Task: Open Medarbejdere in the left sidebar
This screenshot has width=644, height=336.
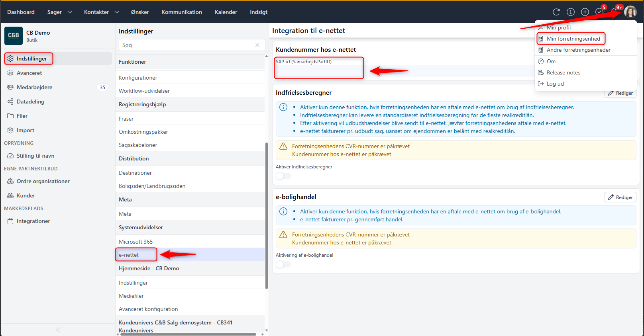Action: tap(34, 87)
